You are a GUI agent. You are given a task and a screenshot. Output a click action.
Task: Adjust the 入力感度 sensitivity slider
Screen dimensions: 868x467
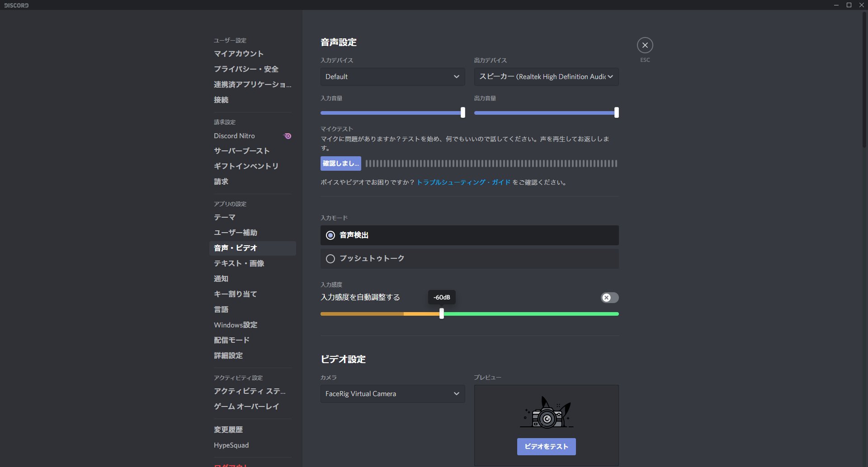442,313
